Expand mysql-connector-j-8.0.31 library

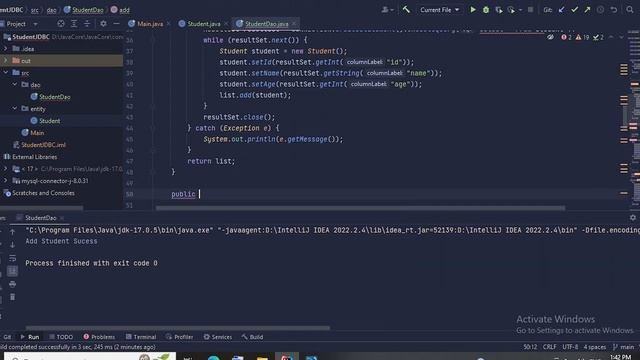6,180
